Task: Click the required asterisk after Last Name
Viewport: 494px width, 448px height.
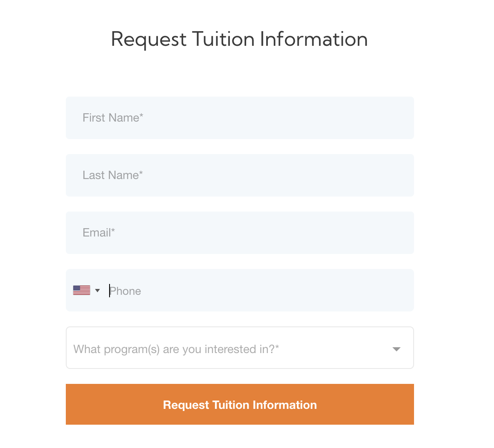Action: [x=141, y=173]
